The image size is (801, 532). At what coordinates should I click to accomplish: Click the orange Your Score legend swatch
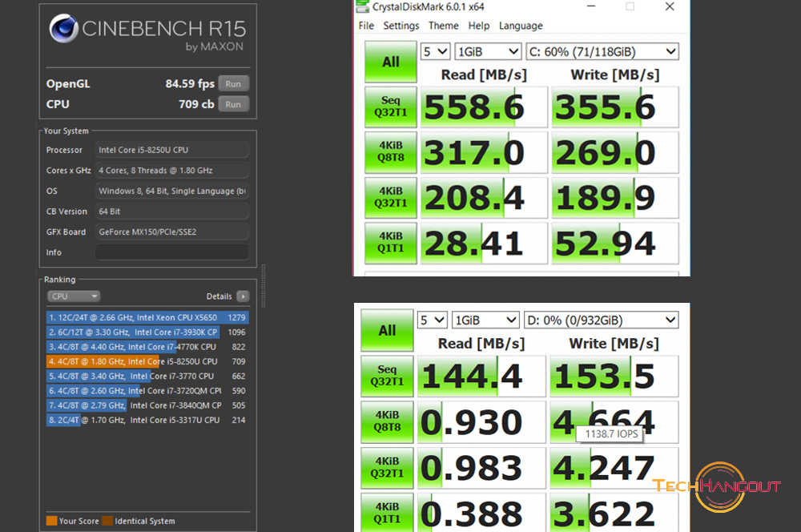pos(51,521)
